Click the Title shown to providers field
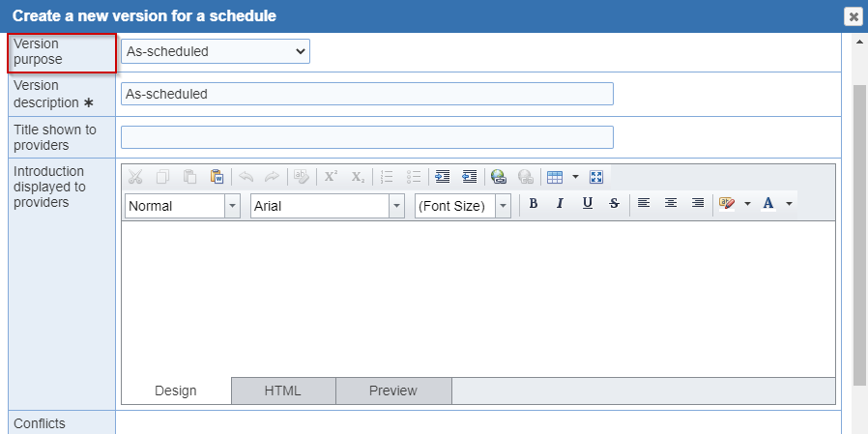 [367, 137]
